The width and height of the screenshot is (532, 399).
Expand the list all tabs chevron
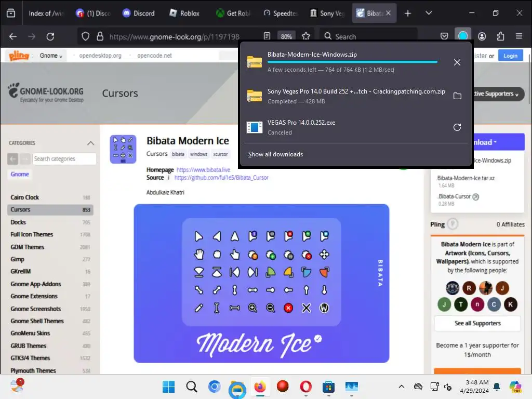tap(429, 13)
